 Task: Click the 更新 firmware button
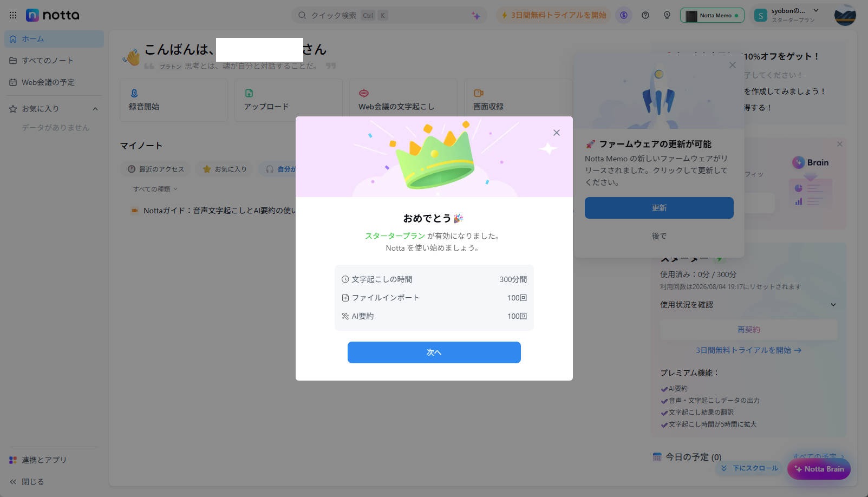point(659,208)
